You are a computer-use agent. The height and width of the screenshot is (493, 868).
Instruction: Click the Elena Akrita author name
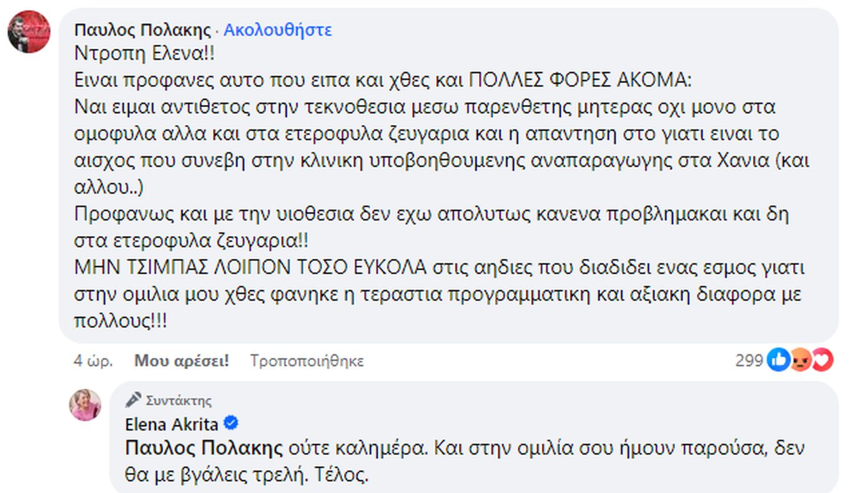click(172, 425)
